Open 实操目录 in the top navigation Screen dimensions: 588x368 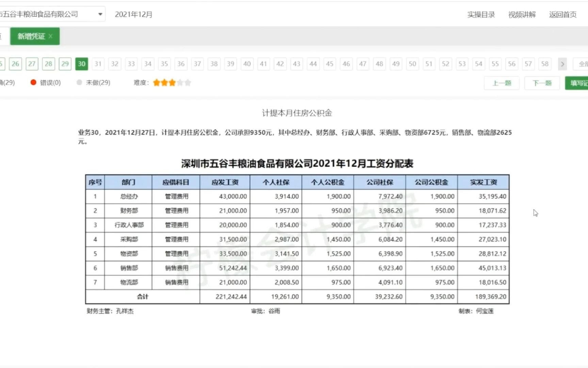(x=481, y=14)
